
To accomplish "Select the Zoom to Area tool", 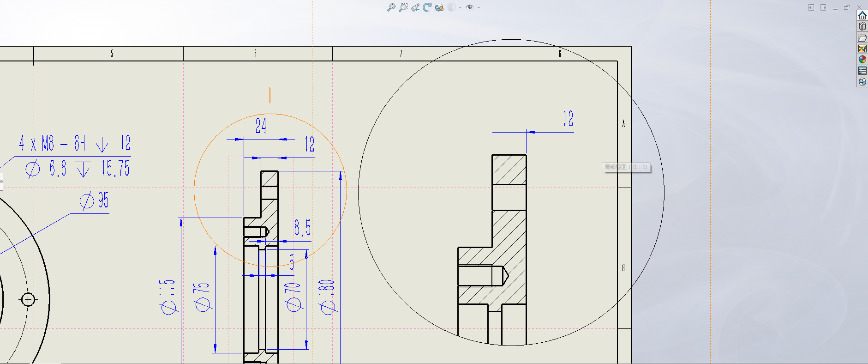I will click(x=403, y=7).
